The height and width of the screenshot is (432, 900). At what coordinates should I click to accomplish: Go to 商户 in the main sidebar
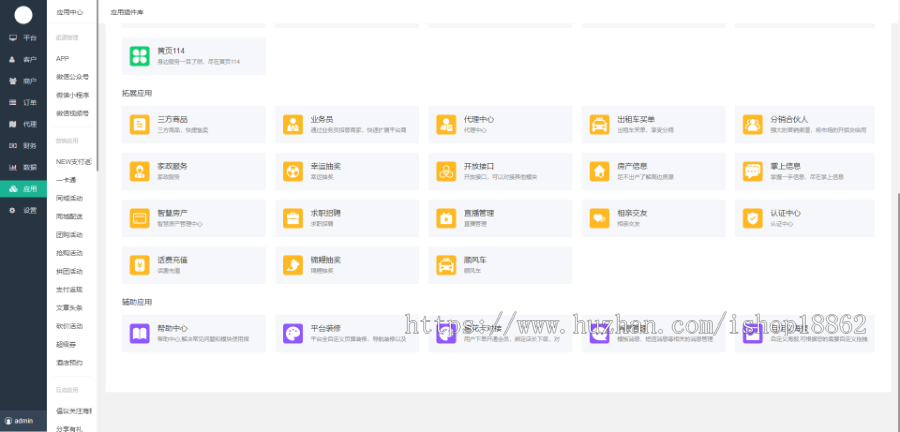[x=23, y=81]
